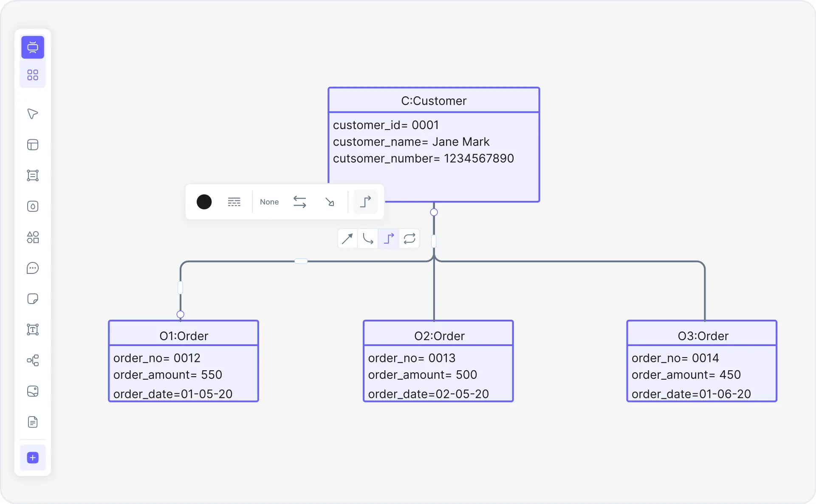Enable the loop connector style
The height and width of the screenshot is (504, 816).
click(x=409, y=238)
